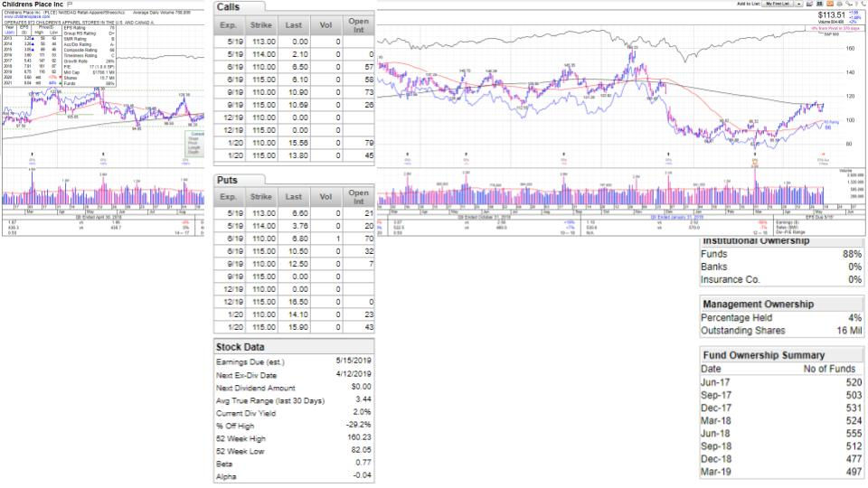Click the $113.51 price quote box

[x=832, y=15]
